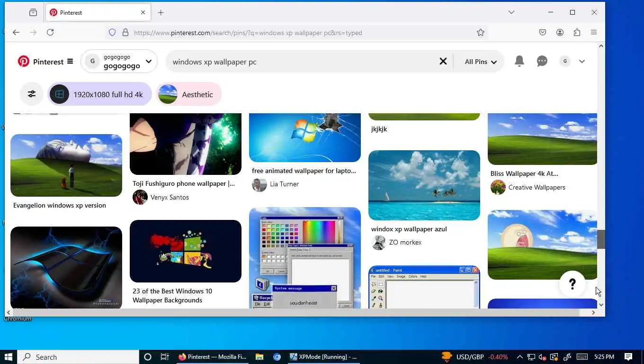Viewport: 644px width, 364px height.
Task: View site security padlock info
Action: 125,32
